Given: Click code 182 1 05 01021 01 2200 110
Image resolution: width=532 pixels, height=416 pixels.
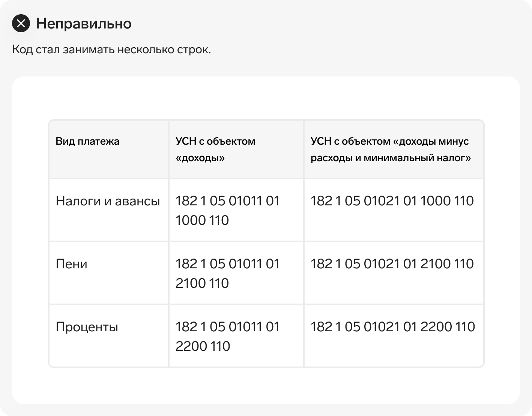Looking at the screenshot, I should point(392,327).
